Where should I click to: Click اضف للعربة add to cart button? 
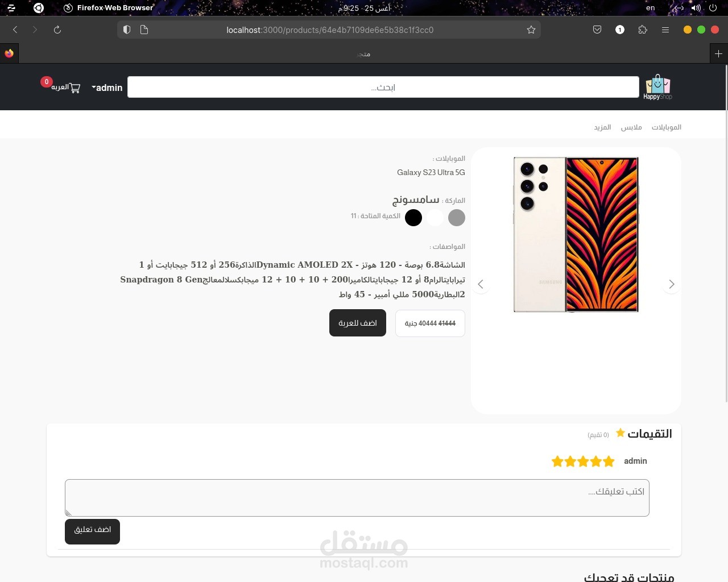pos(358,323)
